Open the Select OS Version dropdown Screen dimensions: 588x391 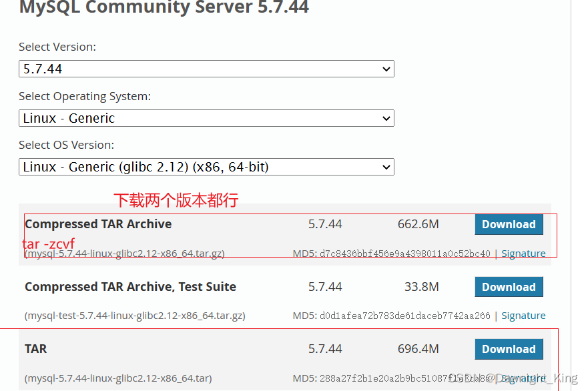(206, 167)
